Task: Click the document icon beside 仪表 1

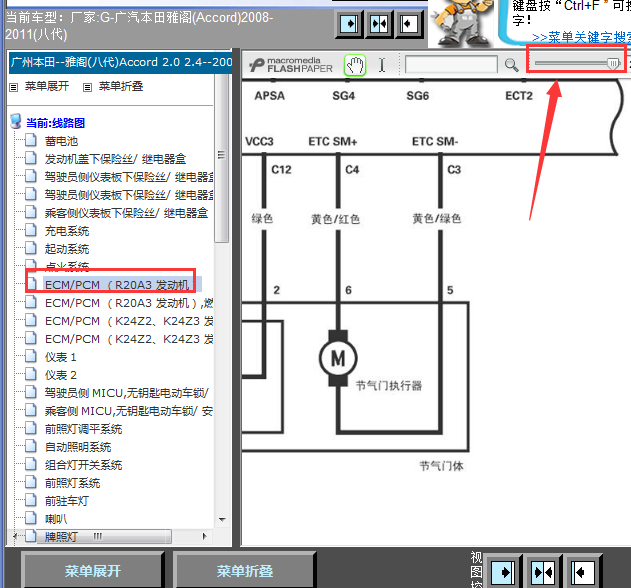Action: pos(31,357)
